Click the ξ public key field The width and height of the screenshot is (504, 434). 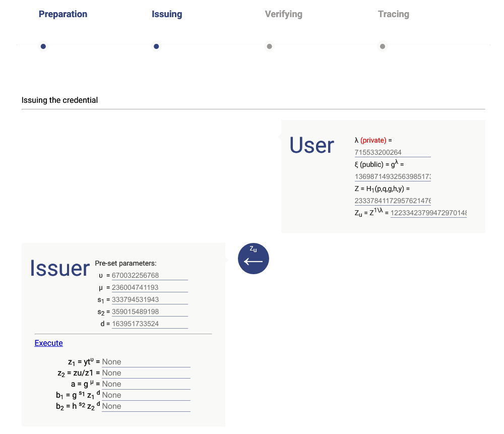(x=393, y=176)
